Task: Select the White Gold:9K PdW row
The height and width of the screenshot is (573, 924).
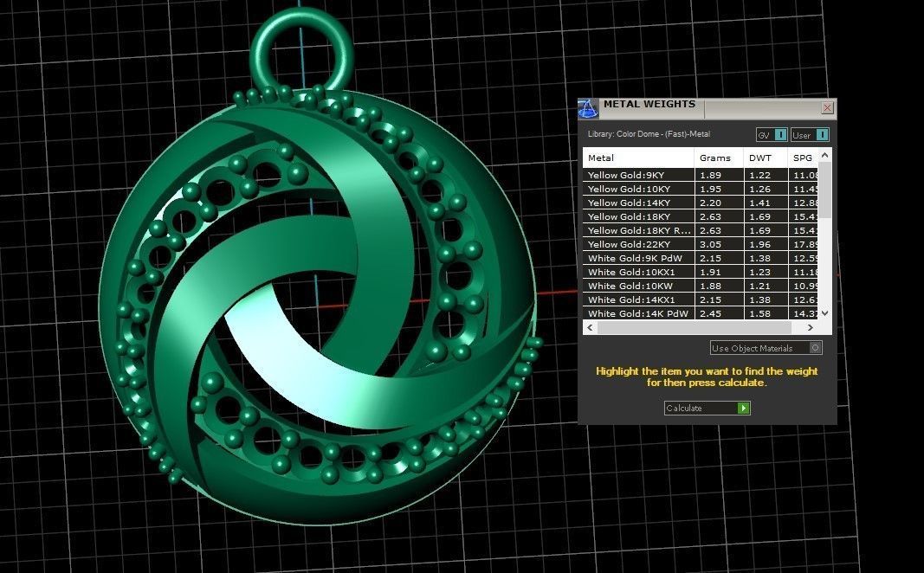Action: point(701,258)
